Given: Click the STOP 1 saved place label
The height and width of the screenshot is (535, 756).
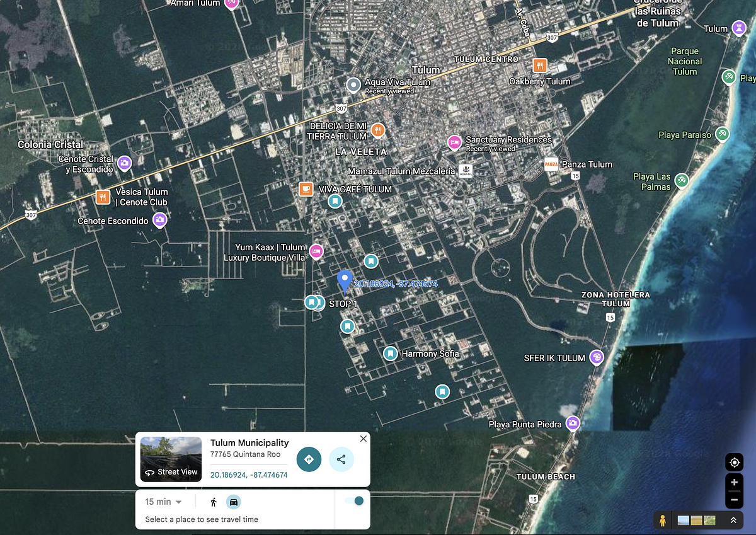Looking at the screenshot, I should coord(343,304).
